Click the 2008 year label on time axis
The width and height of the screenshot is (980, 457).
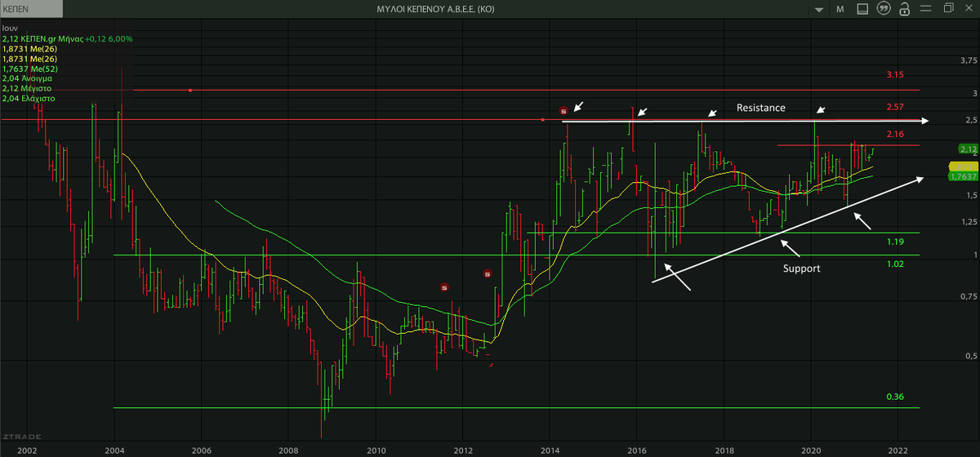(288, 450)
